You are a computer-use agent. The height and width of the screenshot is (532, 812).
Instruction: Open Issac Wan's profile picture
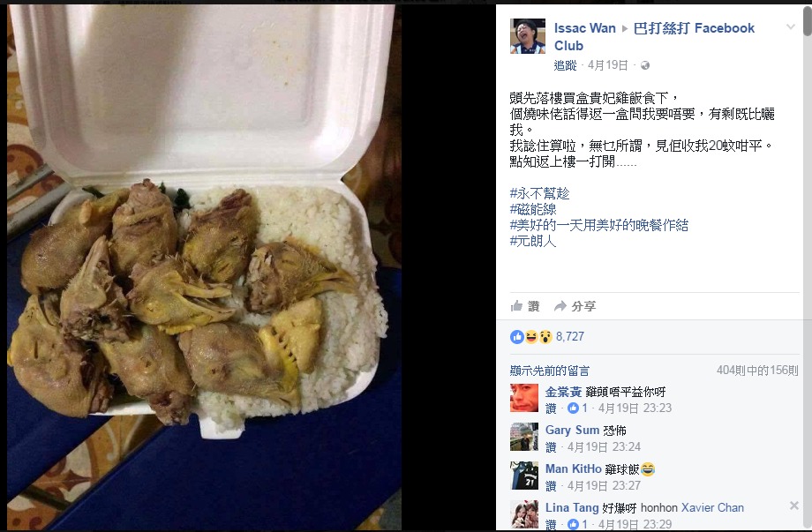coord(528,36)
